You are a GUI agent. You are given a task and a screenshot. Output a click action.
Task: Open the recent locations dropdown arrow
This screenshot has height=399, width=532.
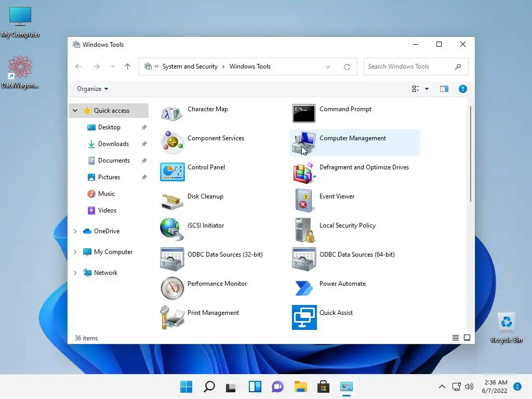click(112, 66)
